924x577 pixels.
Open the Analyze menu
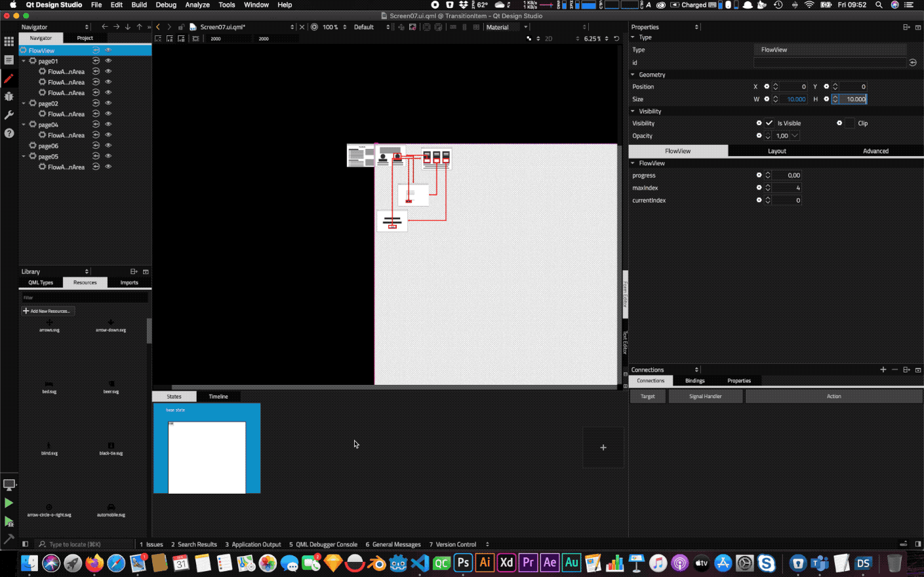click(x=197, y=5)
